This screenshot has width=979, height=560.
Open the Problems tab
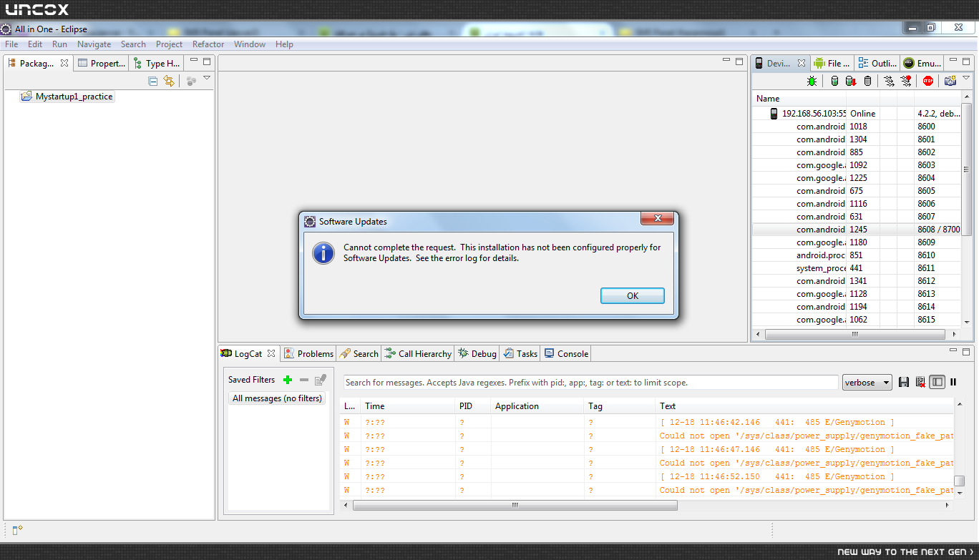coord(308,353)
